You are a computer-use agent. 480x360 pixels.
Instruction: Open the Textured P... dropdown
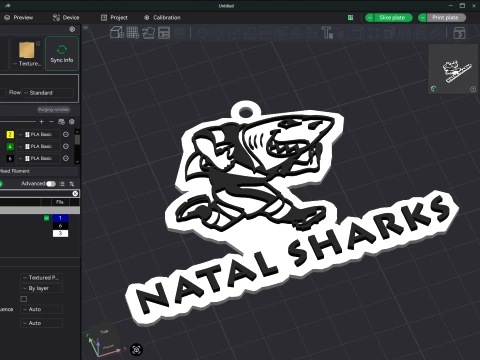tap(42, 277)
